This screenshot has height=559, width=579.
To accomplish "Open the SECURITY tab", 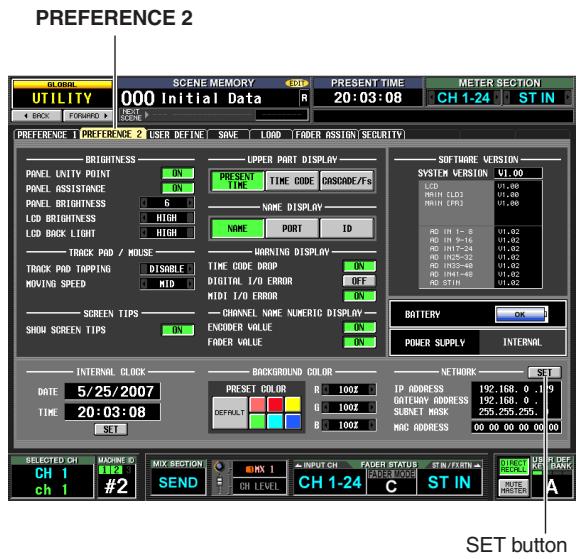I will click(x=382, y=135).
